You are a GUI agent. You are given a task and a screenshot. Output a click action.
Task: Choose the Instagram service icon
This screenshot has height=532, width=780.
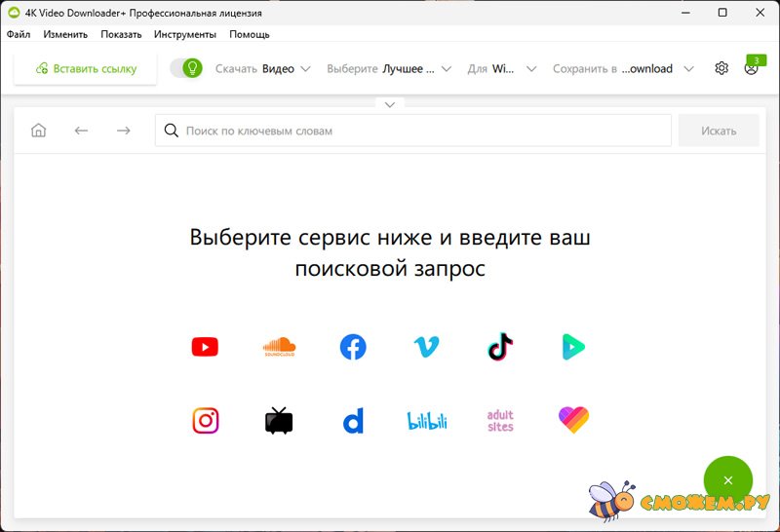205,421
